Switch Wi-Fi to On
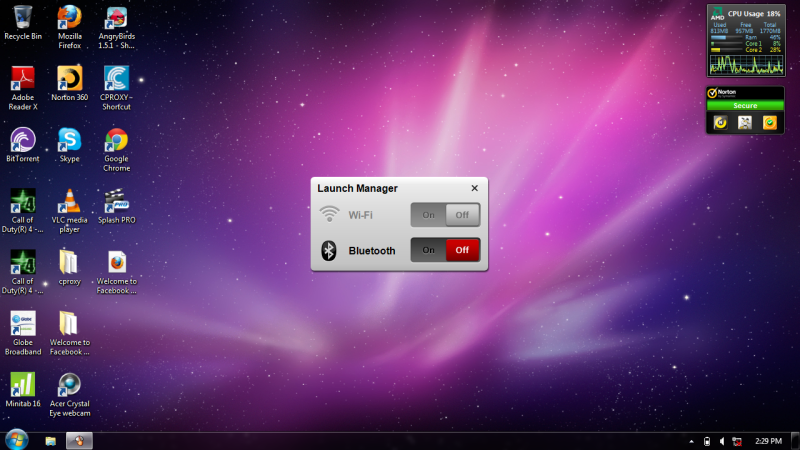The image size is (800, 450). pos(428,214)
